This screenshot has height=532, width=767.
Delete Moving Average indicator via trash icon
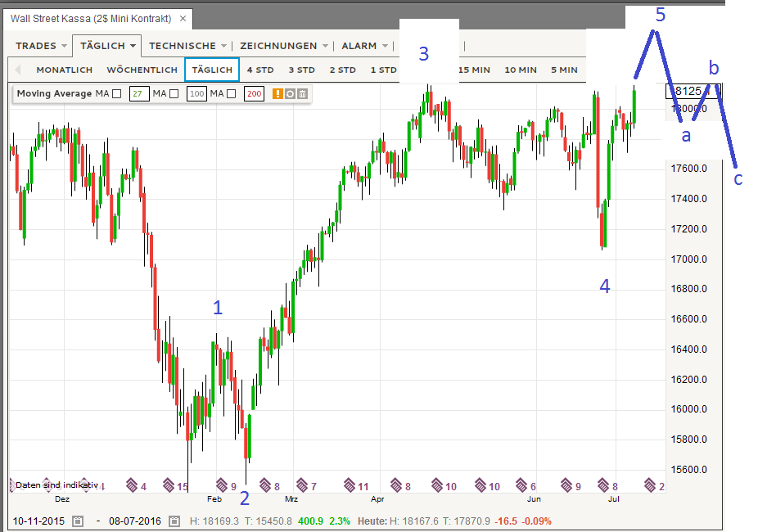[x=302, y=94]
